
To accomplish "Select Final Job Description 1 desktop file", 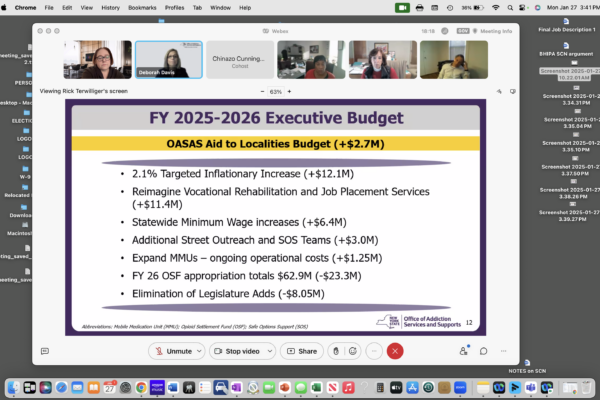I will (x=567, y=25).
